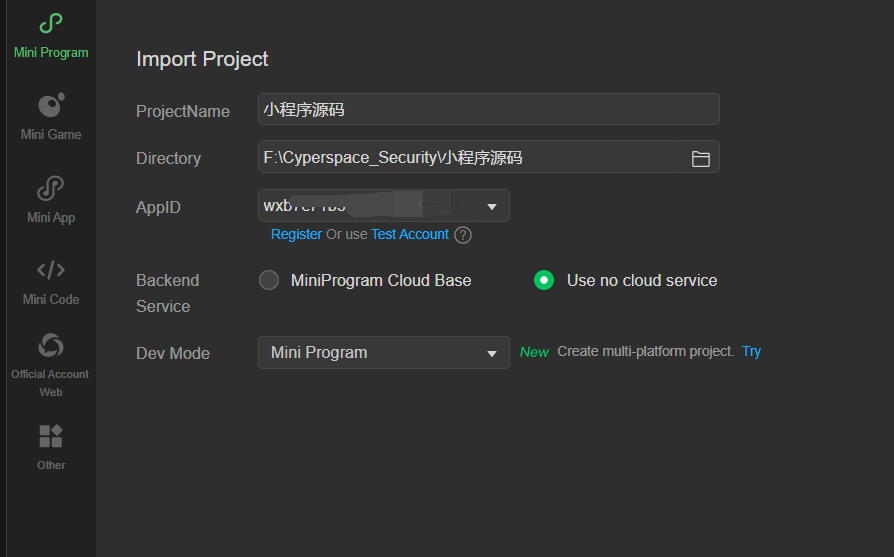
Task: Click the Dev Mode label
Action: point(173,353)
